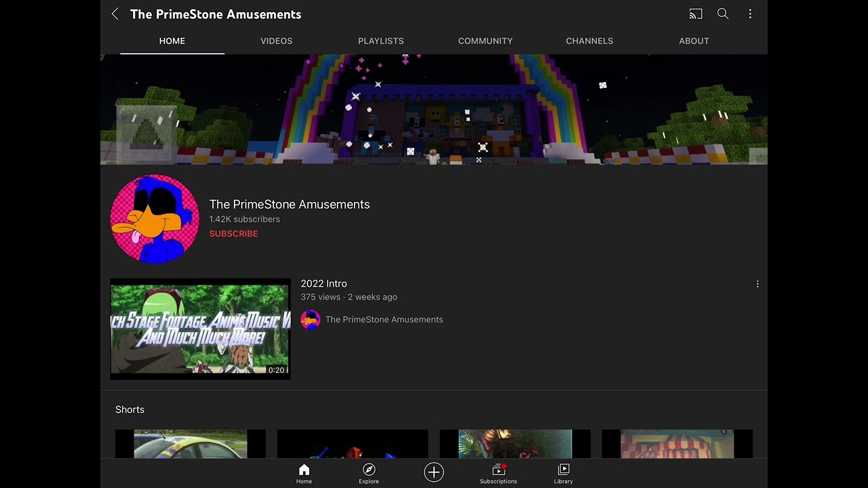The height and width of the screenshot is (488, 868).
Task: Tap the Home icon in bottom bar
Action: pyautogui.click(x=304, y=474)
